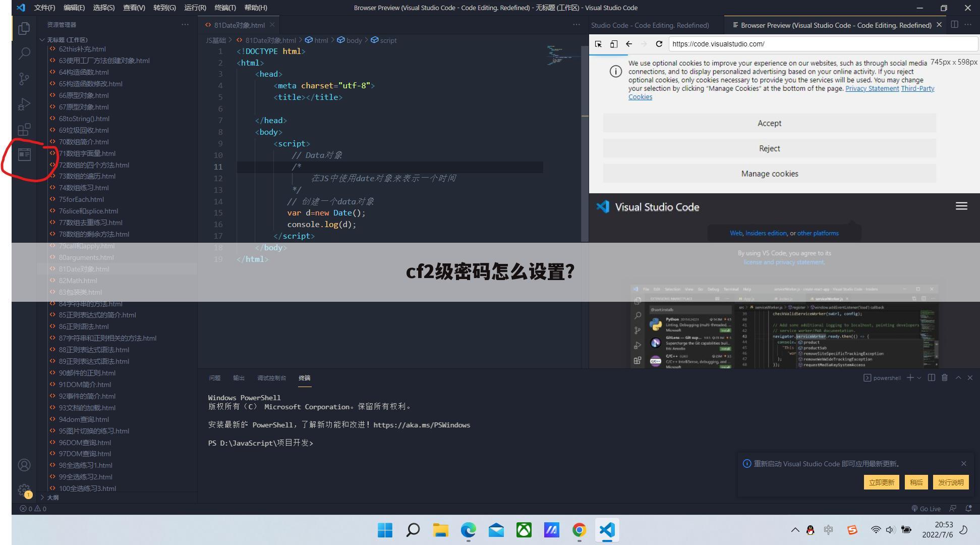Open the JS基础 breadcrumb
980x545 pixels.
[x=216, y=40]
